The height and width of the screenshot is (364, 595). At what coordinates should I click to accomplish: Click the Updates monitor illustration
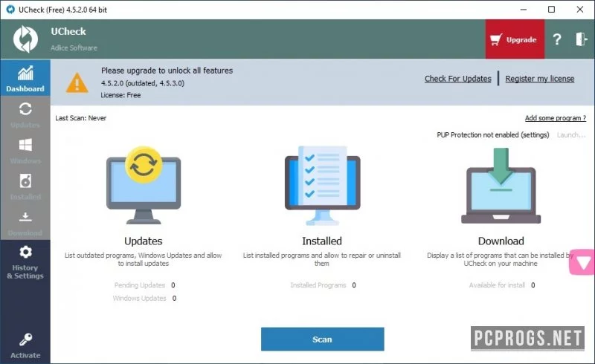point(144,185)
